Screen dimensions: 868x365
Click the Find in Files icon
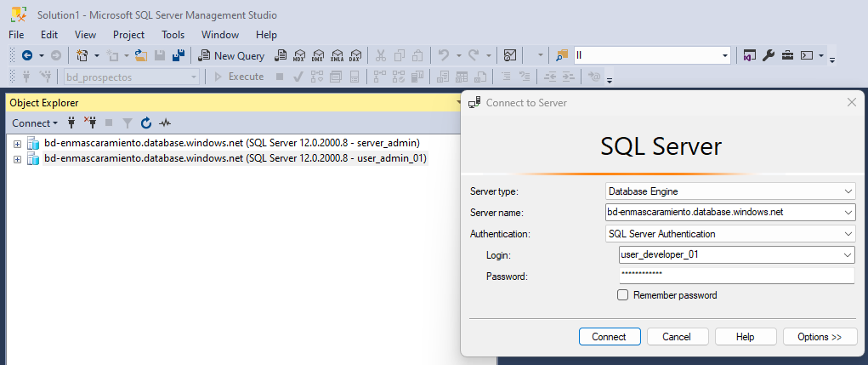[x=563, y=55]
